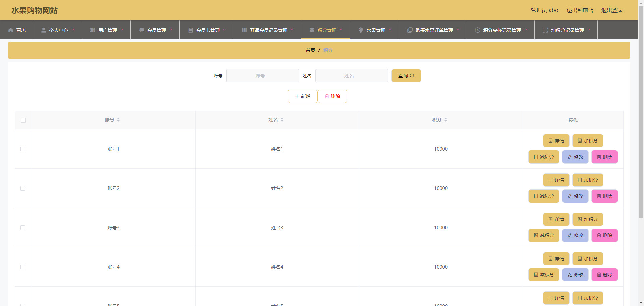Click the ticket icon of 用户管理
644x306 pixels.
93,30
